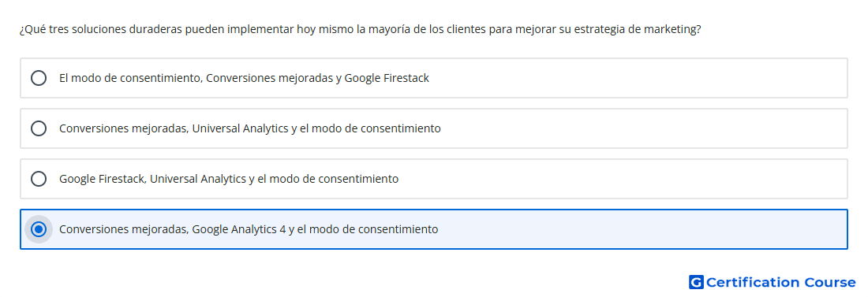Select radio button for Google Firestack first option

[x=39, y=78]
